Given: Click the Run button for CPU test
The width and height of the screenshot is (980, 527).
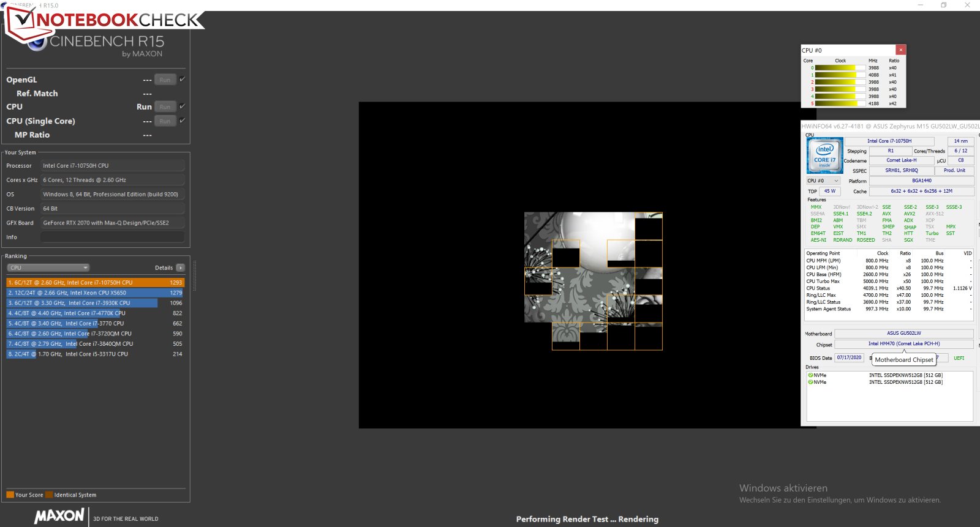Looking at the screenshot, I should click(165, 107).
